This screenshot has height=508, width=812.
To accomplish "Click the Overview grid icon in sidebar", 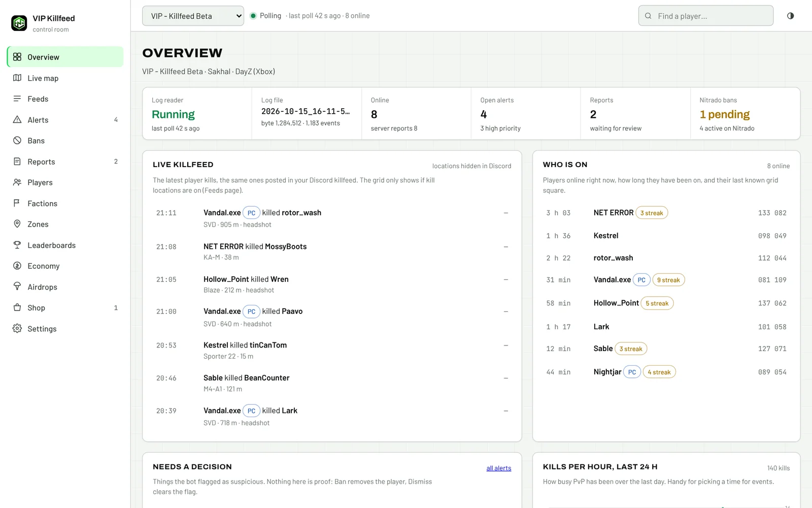I will pyautogui.click(x=17, y=57).
